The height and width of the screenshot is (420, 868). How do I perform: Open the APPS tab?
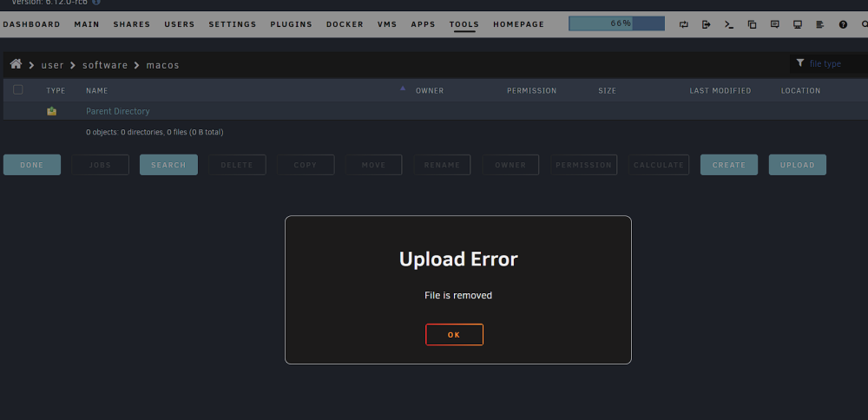[423, 24]
